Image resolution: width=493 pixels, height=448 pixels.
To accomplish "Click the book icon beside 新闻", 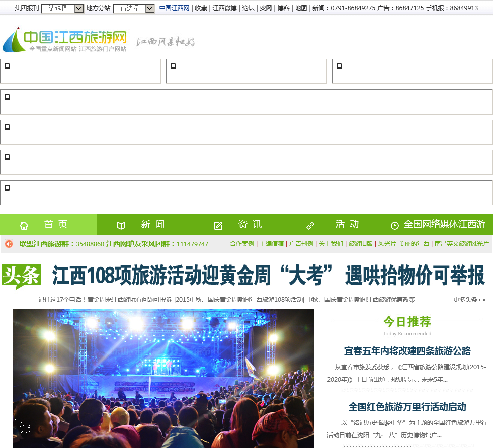I will 121,225.
